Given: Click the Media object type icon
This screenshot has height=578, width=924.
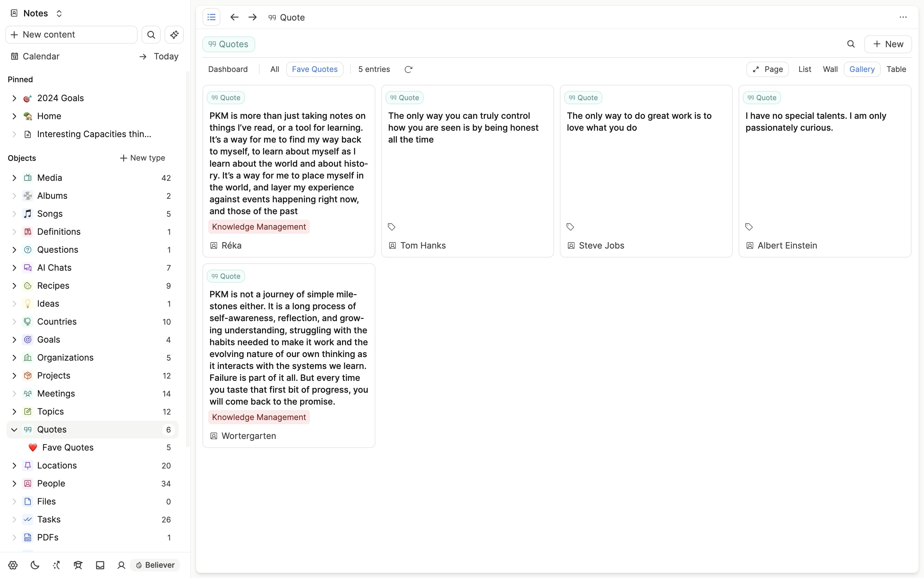Looking at the screenshot, I should (28, 178).
